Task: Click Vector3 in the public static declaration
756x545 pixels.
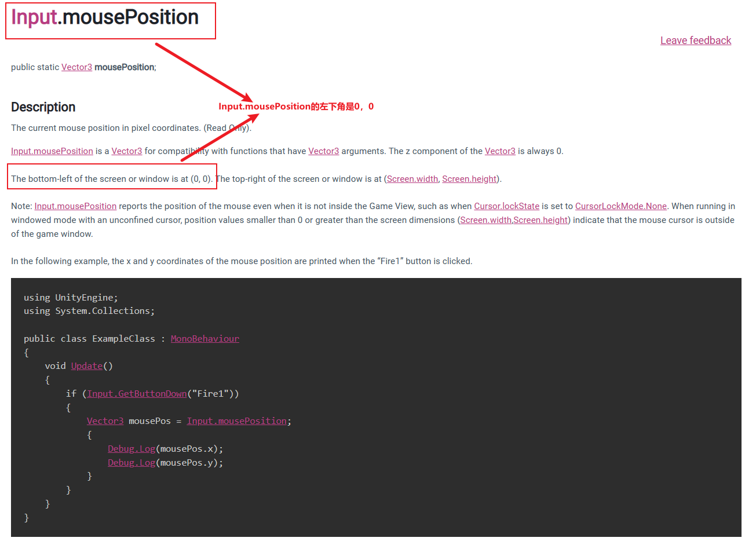Action: click(x=76, y=67)
